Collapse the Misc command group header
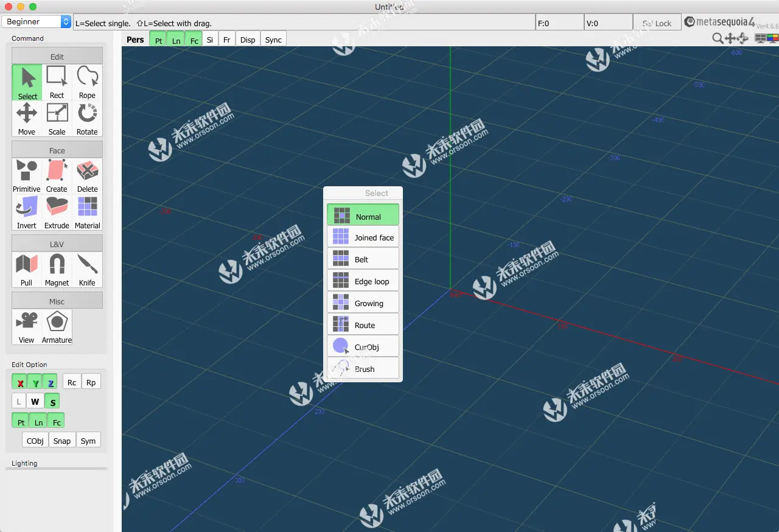 [57, 301]
